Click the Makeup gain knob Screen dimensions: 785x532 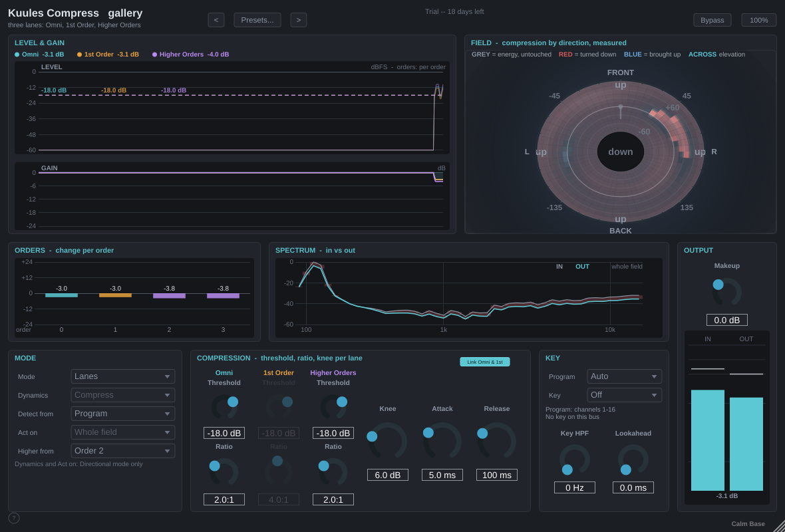[726, 292]
